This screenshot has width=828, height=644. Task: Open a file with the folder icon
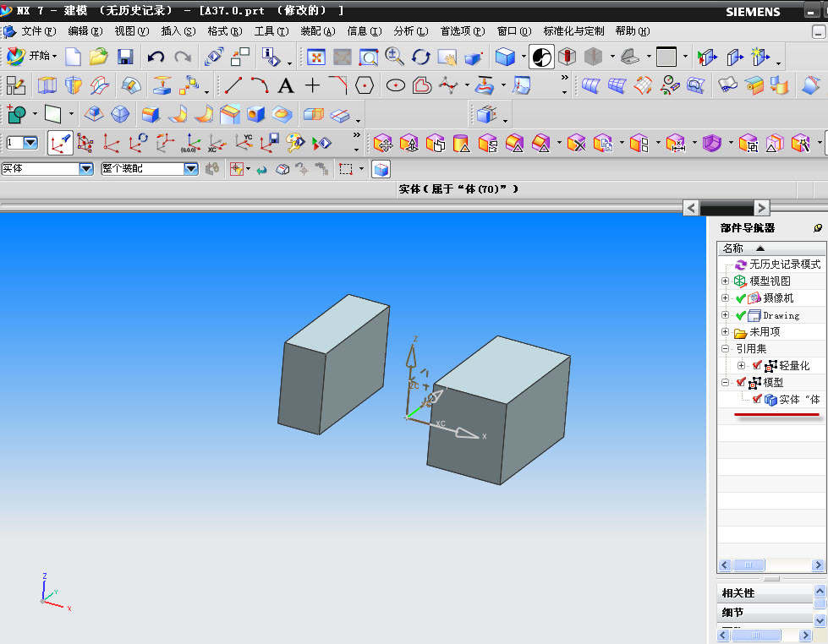pos(99,57)
